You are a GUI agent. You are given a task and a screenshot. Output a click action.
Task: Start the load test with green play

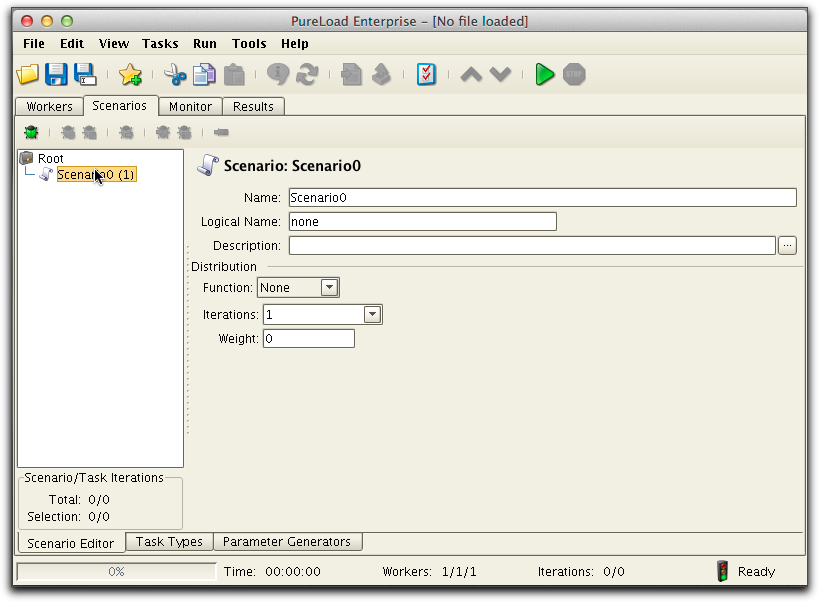pyautogui.click(x=544, y=74)
